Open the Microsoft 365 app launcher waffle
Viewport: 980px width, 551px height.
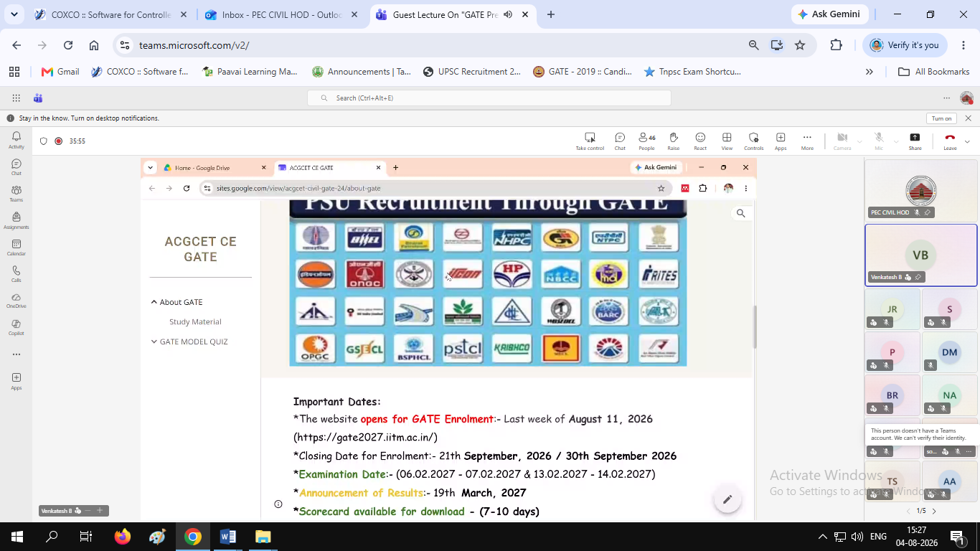pyautogui.click(x=16, y=98)
